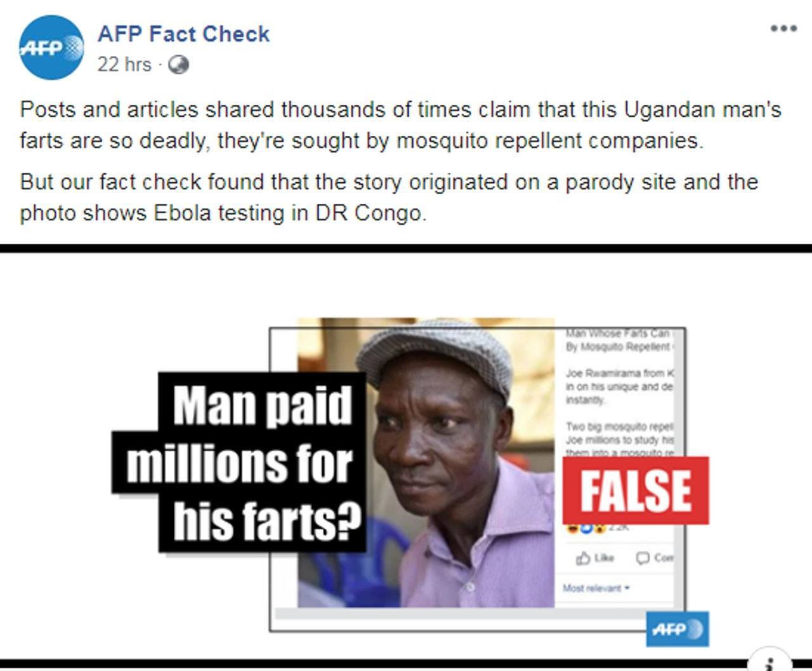Click the info icon below the image

[x=769, y=663]
